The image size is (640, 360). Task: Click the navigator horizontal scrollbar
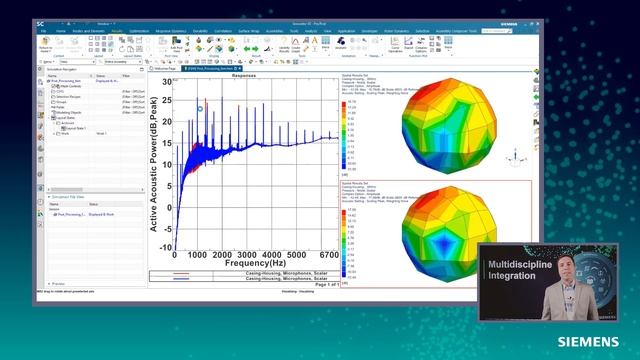[x=96, y=190]
